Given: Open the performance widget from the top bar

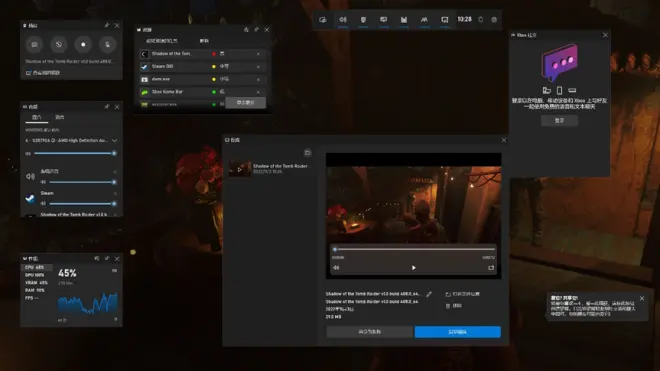Looking at the screenshot, I should tap(404, 19).
